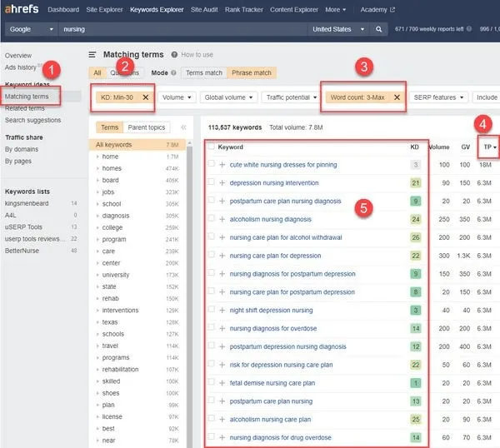Expand the 'diagnosis' term group
The height and width of the screenshot is (448, 500).
pyautogui.click(x=97, y=216)
